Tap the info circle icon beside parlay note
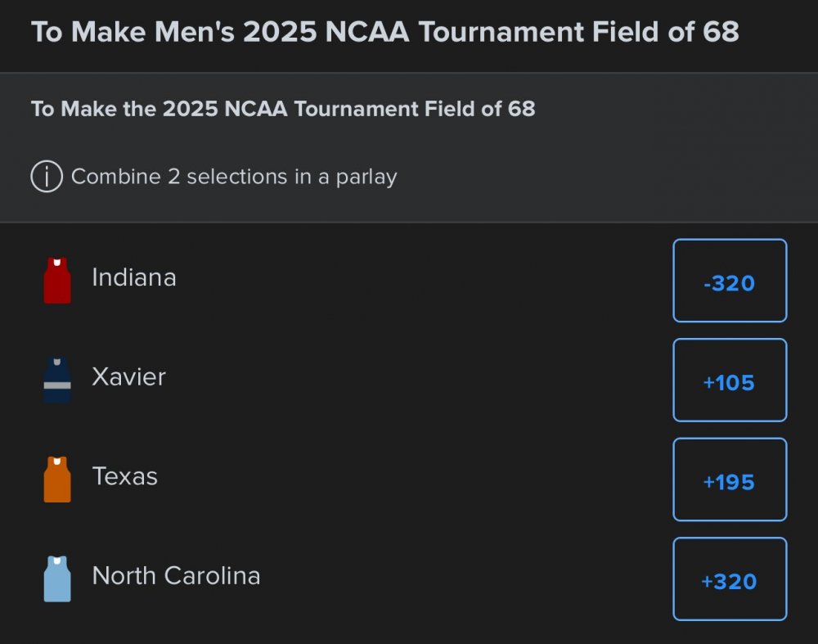The image size is (818, 644). (x=47, y=177)
